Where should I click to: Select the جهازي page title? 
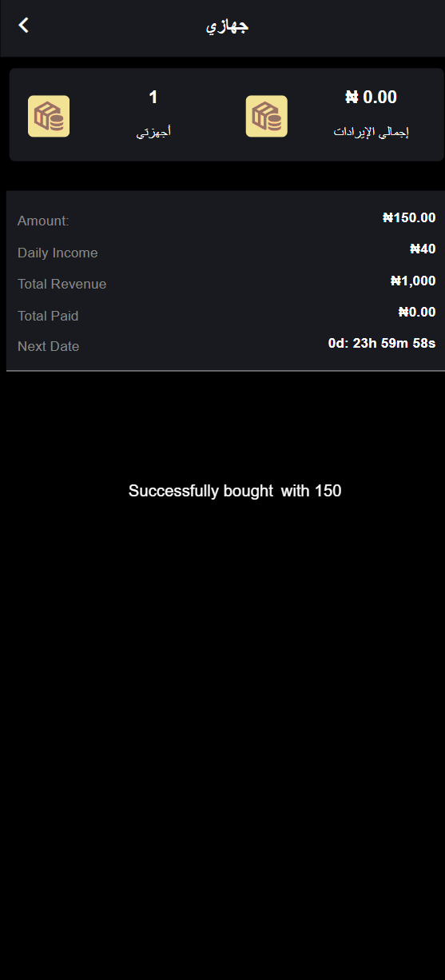pyautogui.click(x=228, y=26)
